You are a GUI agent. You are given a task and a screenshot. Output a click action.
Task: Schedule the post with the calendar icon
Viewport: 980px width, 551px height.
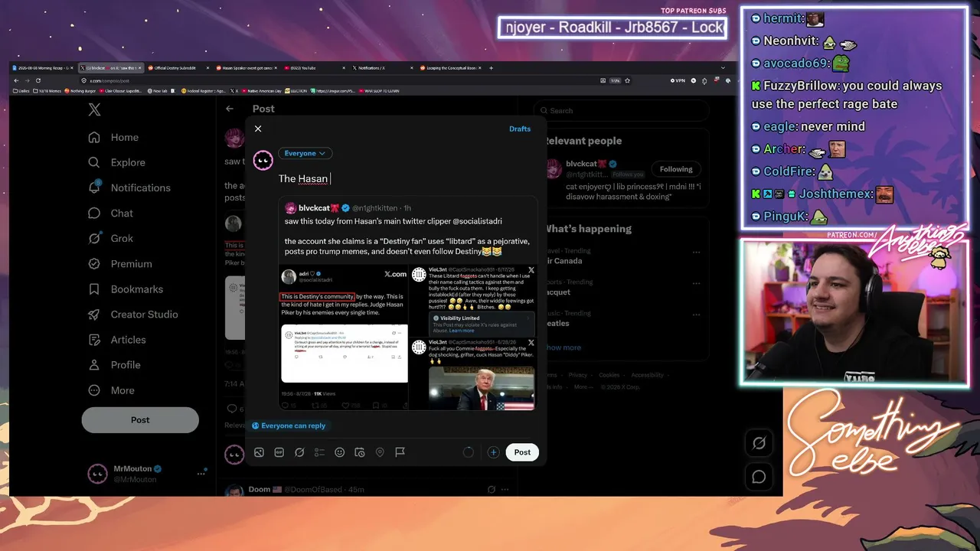[359, 452]
